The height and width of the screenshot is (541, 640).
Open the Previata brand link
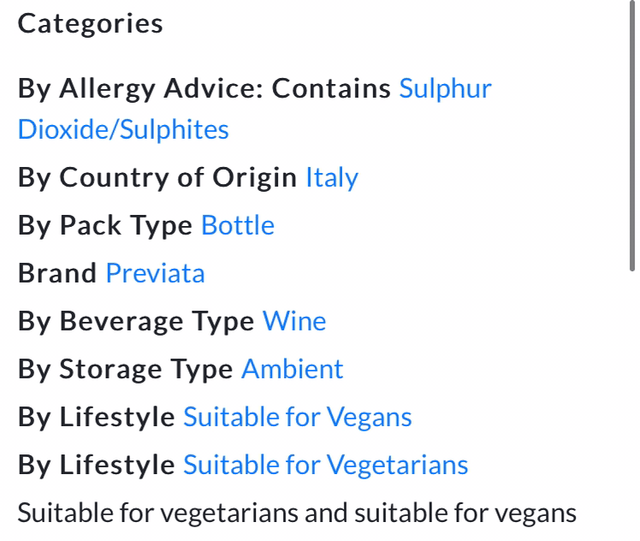(155, 274)
